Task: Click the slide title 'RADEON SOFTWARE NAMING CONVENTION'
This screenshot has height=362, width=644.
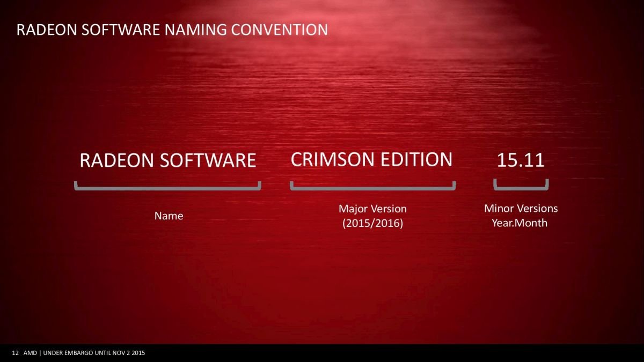Action: click(172, 29)
